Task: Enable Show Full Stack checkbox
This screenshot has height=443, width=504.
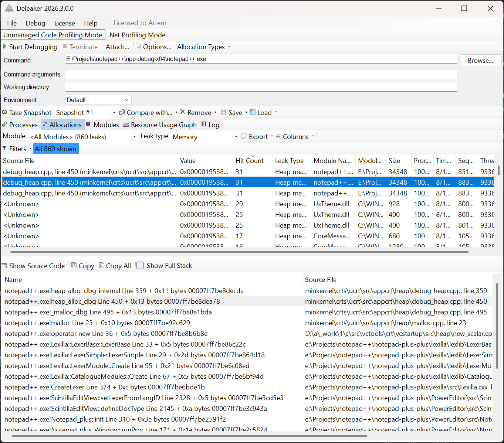Action: click(140, 265)
